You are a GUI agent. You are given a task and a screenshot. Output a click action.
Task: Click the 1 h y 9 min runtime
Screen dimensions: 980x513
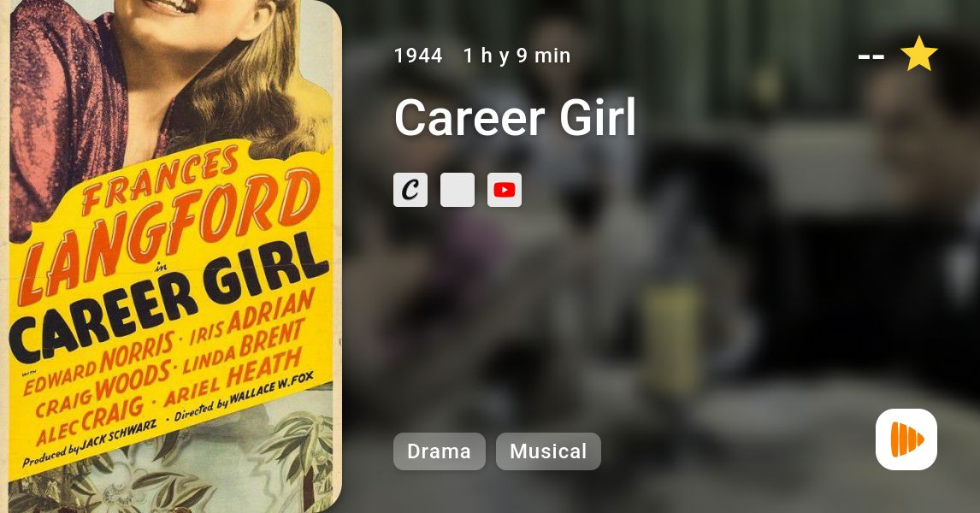pyautogui.click(x=517, y=56)
